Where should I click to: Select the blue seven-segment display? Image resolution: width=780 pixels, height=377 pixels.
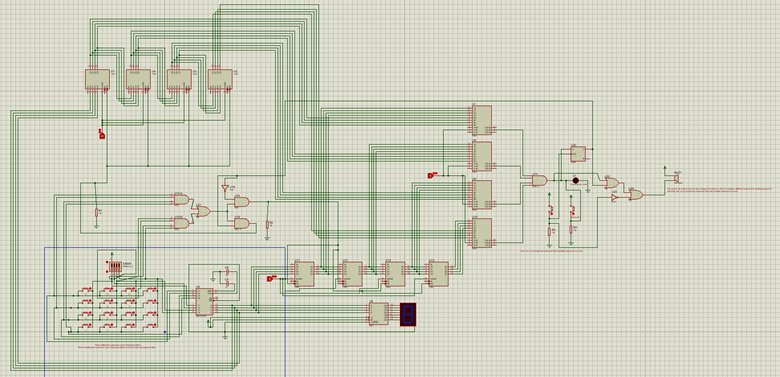tap(407, 315)
